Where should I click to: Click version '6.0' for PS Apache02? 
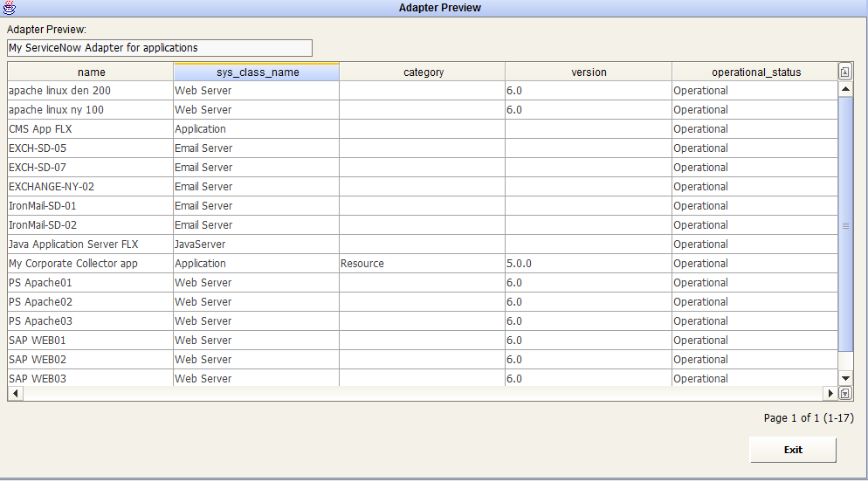tap(589, 301)
